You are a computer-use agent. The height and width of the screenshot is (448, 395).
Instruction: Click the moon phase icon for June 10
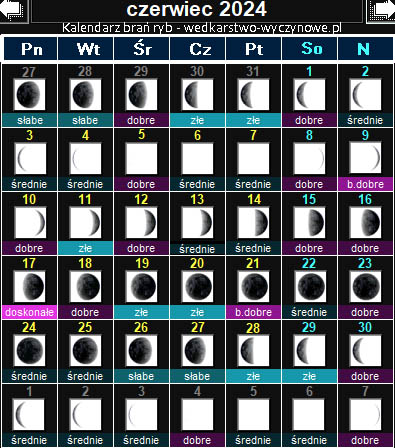pyautogui.click(x=30, y=223)
